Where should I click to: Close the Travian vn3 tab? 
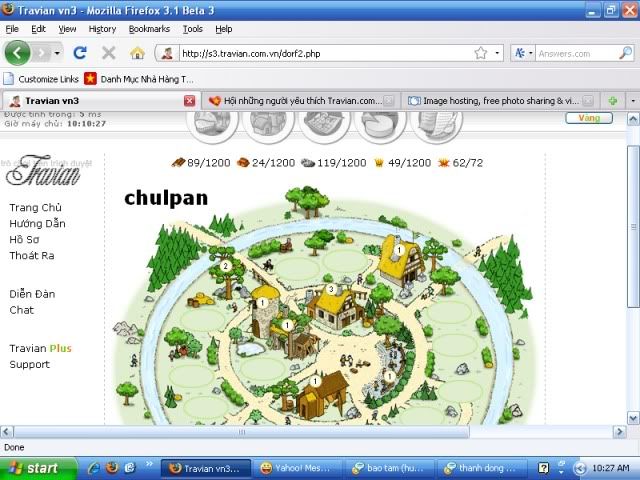(189, 101)
